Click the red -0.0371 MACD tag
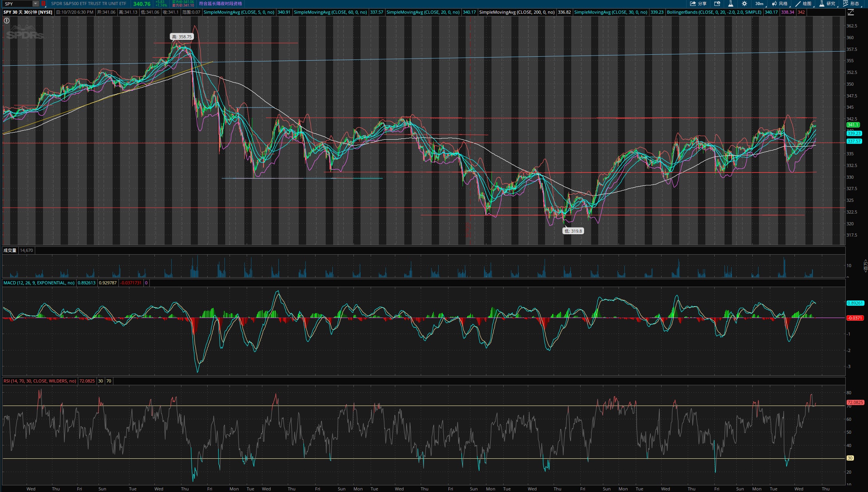Image resolution: width=868 pixels, height=492 pixels. click(x=855, y=318)
